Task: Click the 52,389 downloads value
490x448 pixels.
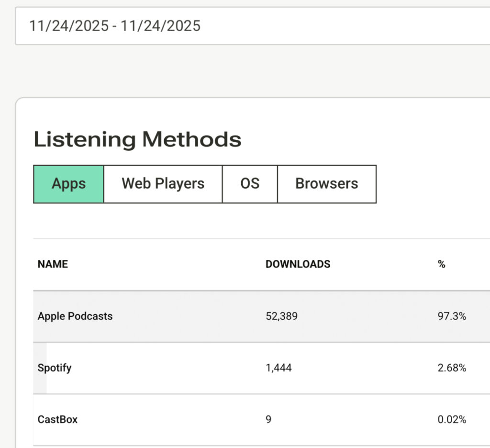Action: pos(281,316)
